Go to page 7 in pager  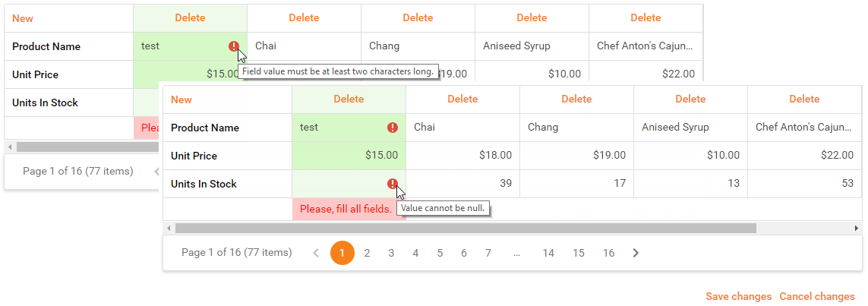[x=488, y=253]
